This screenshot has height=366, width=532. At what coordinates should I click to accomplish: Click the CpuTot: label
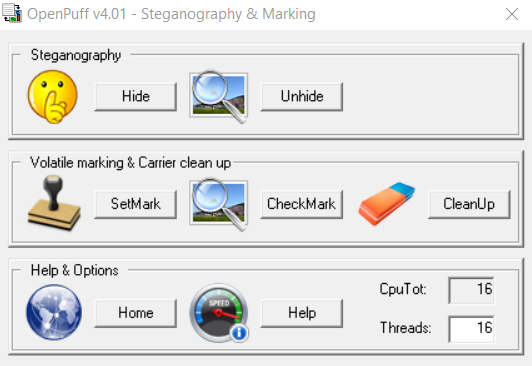coord(403,290)
